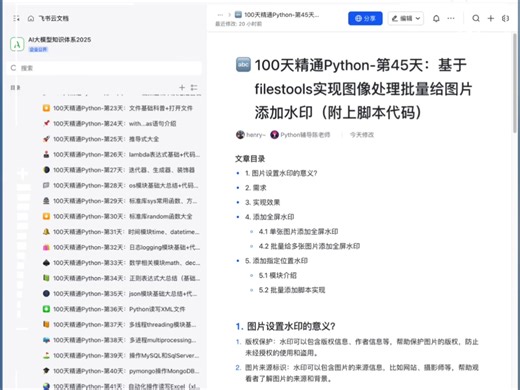Open author henry~ profile
520x390 pixels.
[x=251, y=135]
